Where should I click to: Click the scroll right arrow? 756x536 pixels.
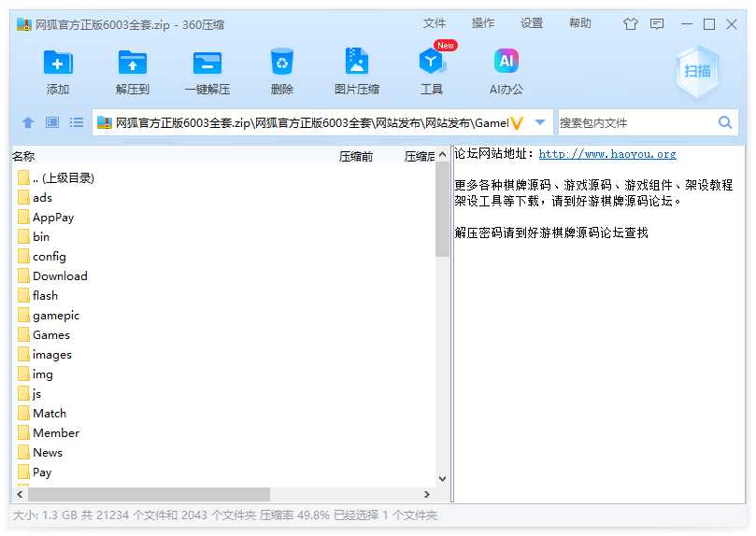tap(426, 494)
